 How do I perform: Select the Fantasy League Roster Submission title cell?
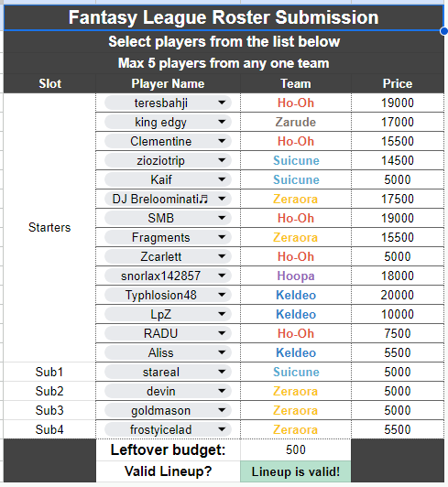pos(224,17)
